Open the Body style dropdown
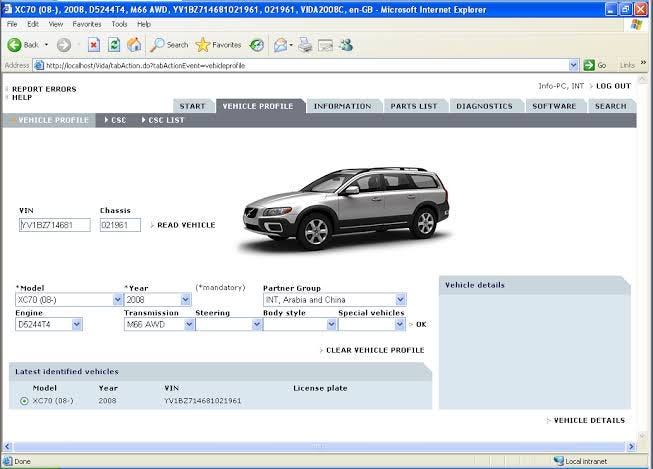The width and height of the screenshot is (653, 469). [x=332, y=324]
